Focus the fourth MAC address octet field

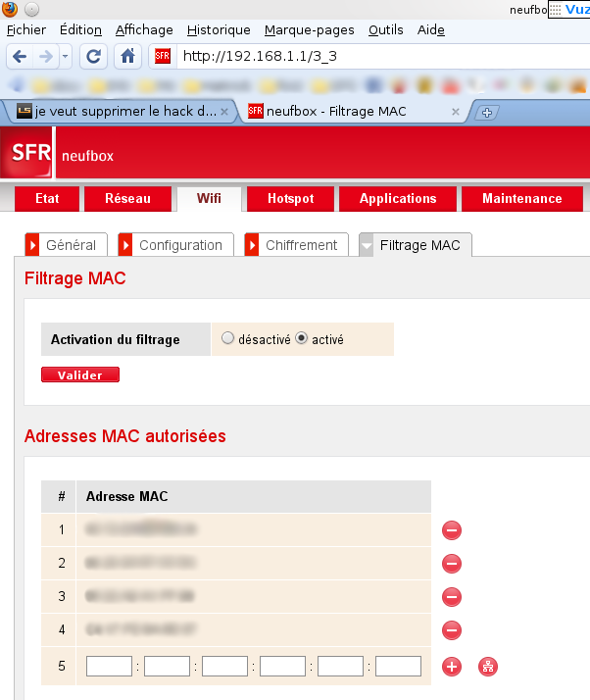pyautogui.click(x=282, y=666)
